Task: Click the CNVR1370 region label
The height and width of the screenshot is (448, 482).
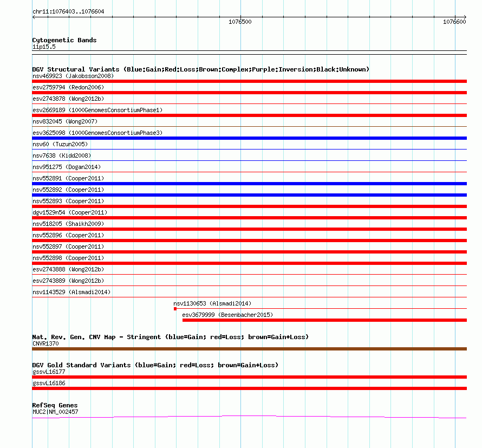Action: [x=45, y=343]
